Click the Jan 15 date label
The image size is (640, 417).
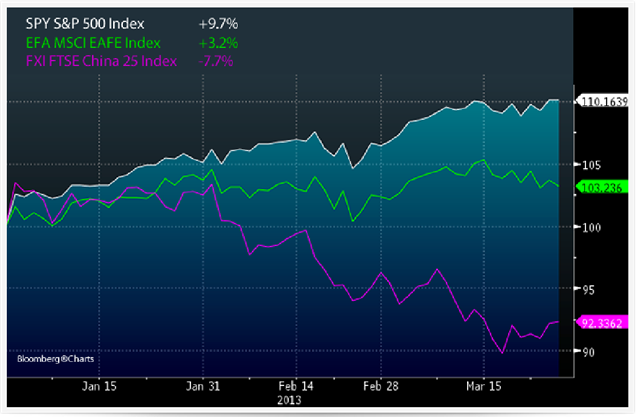(99, 386)
